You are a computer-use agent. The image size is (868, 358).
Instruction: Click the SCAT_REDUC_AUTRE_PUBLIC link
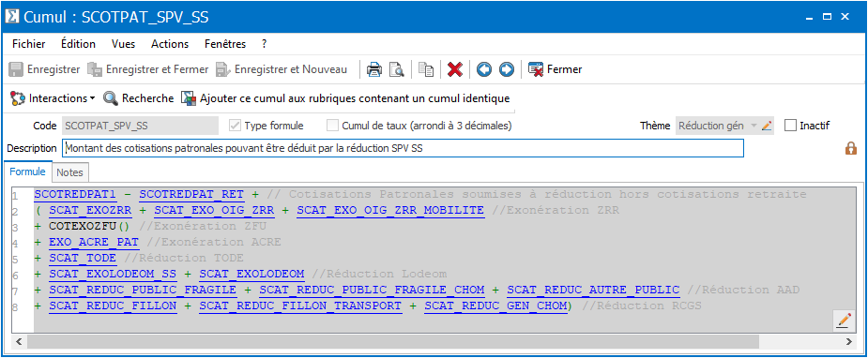(x=593, y=290)
